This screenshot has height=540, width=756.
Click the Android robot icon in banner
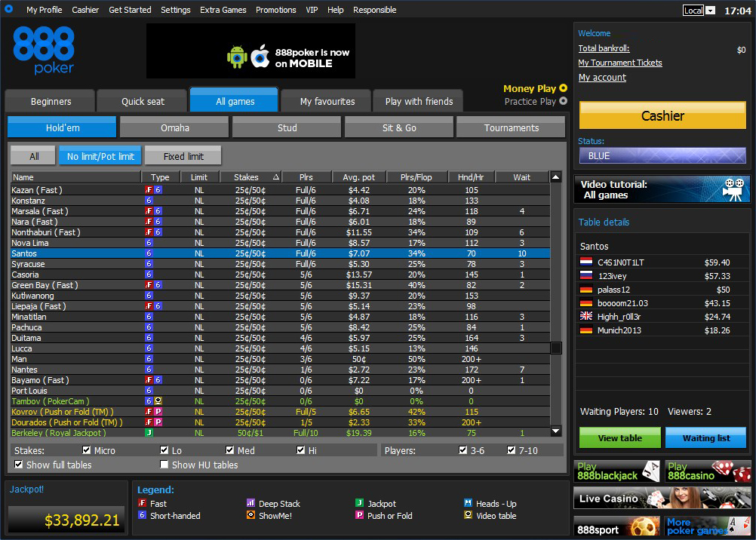click(x=237, y=57)
